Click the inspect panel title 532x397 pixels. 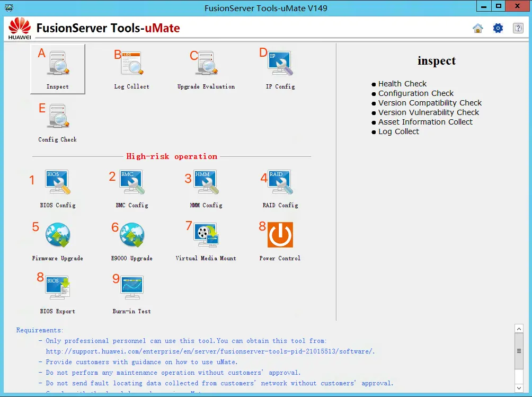436,61
